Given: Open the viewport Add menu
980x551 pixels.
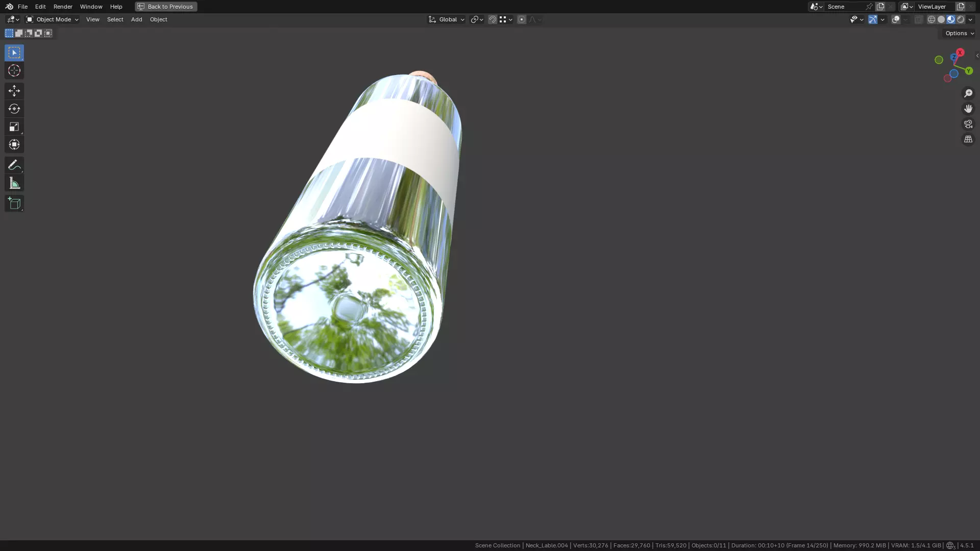Looking at the screenshot, I should pyautogui.click(x=137, y=19).
